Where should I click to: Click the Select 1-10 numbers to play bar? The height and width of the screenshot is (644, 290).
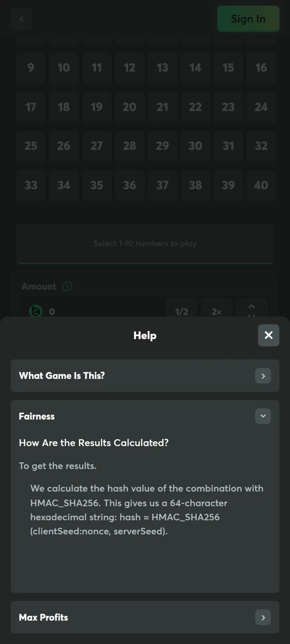coord(145,244)
